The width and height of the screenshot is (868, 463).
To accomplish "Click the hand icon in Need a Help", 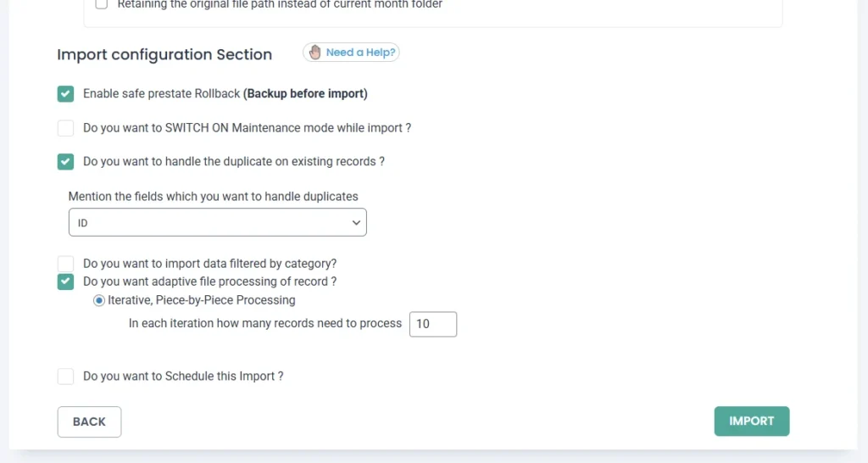I will [315, 53].
